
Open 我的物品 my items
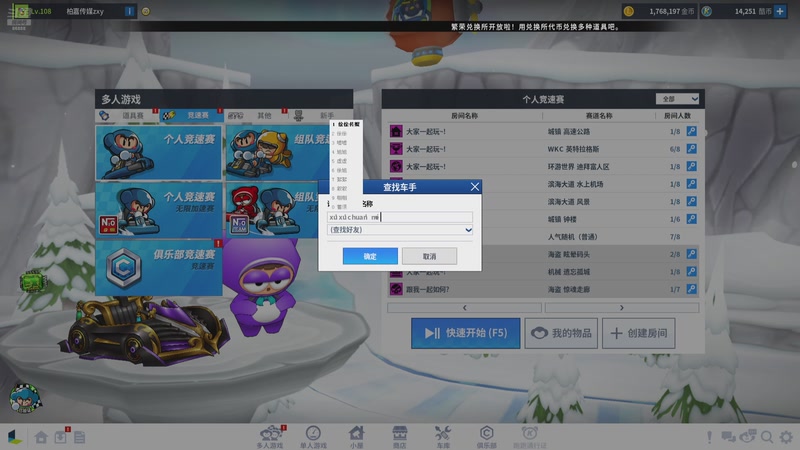(561, 333)
